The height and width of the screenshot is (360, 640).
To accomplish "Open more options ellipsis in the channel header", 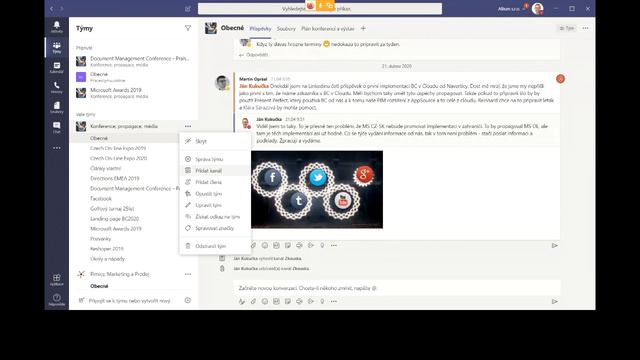I will [x=585, y=28].
